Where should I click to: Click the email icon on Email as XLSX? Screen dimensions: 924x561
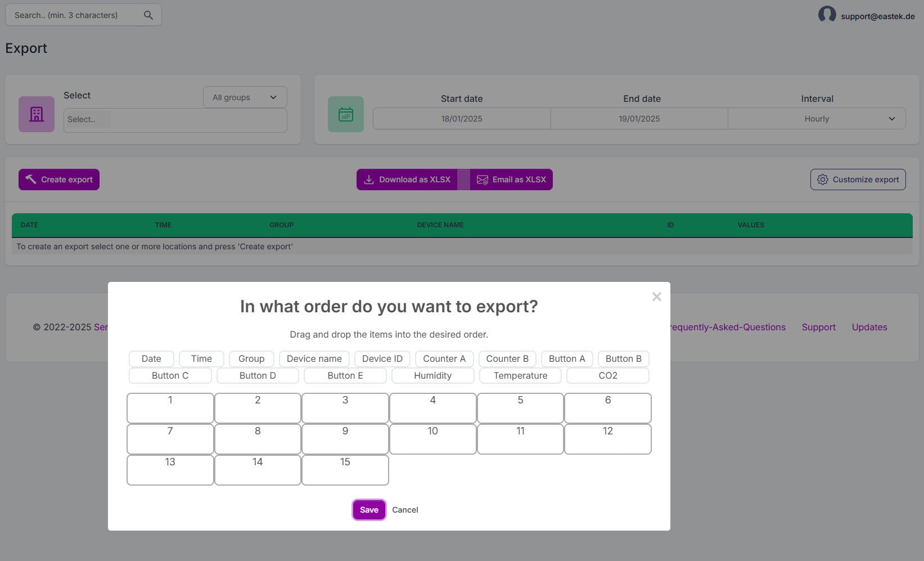click(x=483, y=179)
